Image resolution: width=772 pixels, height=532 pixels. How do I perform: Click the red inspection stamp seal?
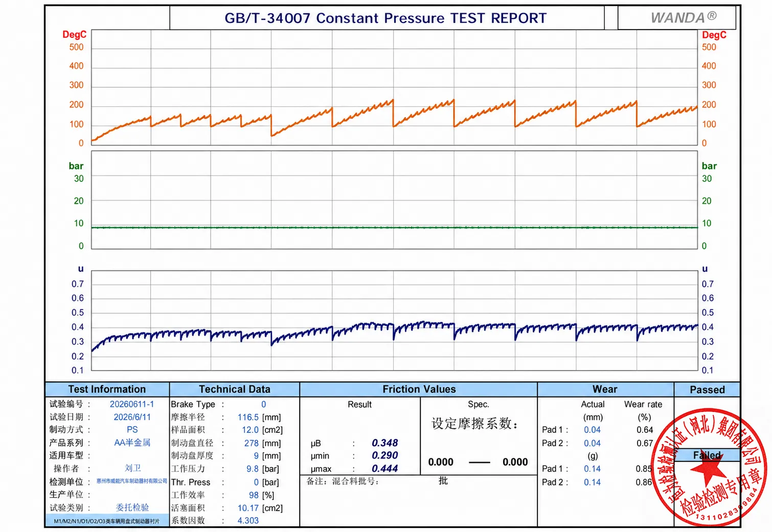coord(709,467)
